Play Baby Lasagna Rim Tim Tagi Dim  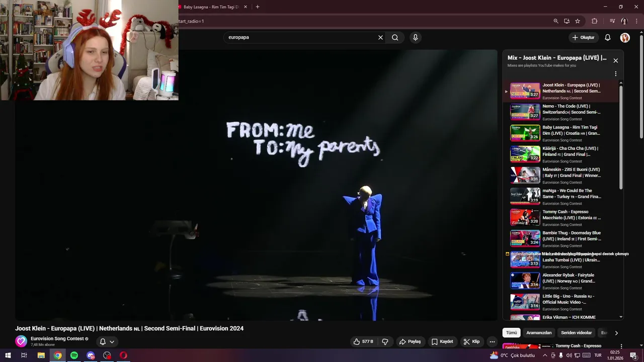[561, 133]
